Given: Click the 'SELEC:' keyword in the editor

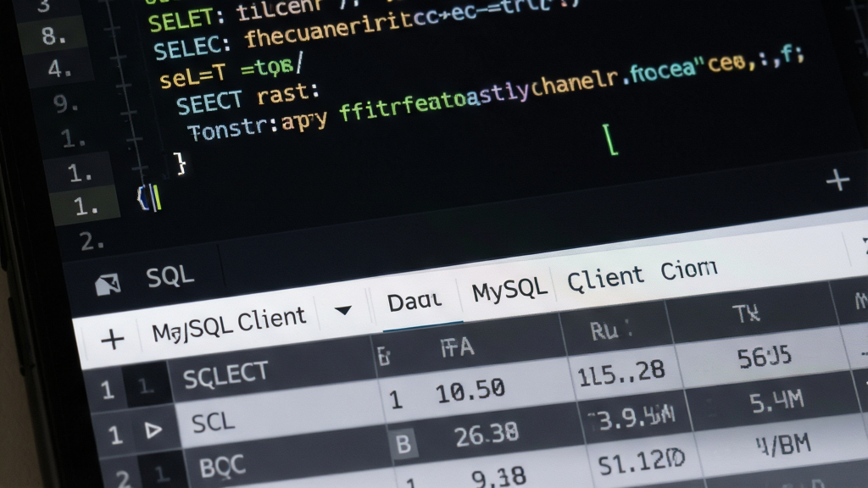Looking at the screenshot, I should [x=192, y=47].
